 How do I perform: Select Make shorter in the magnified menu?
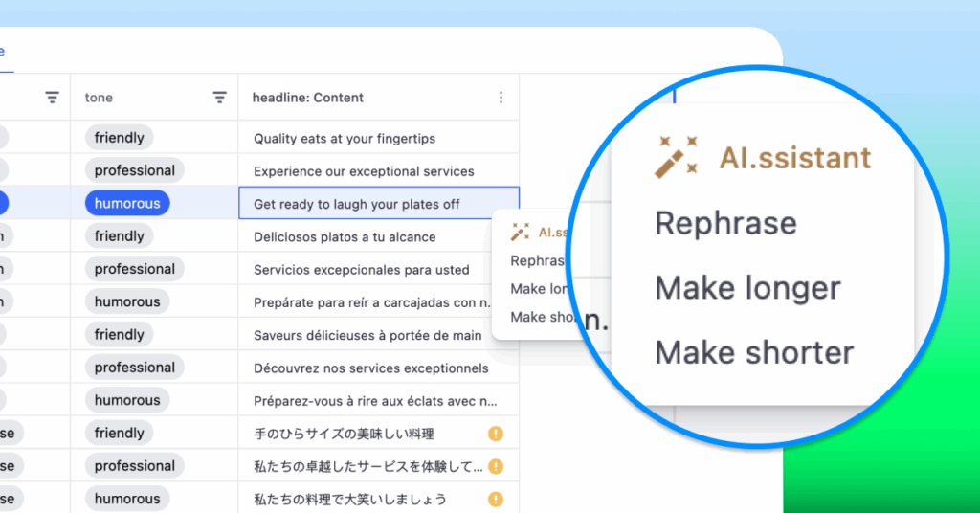(x=754, y=352)
